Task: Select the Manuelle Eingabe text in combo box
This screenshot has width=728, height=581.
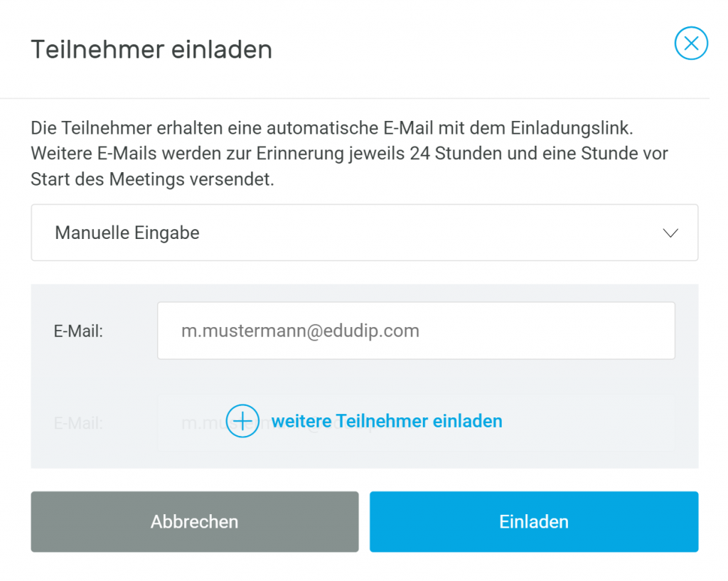Action: click(127, 233)
